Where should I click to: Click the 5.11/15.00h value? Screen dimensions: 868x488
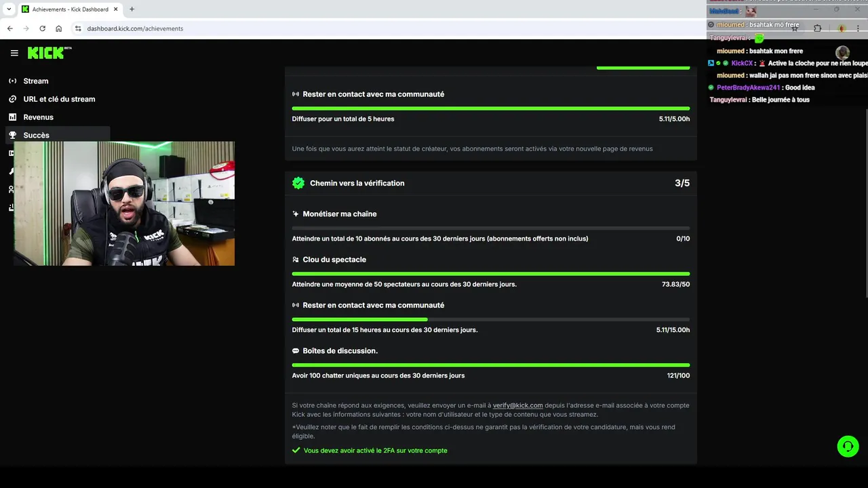tap(673, 330)
